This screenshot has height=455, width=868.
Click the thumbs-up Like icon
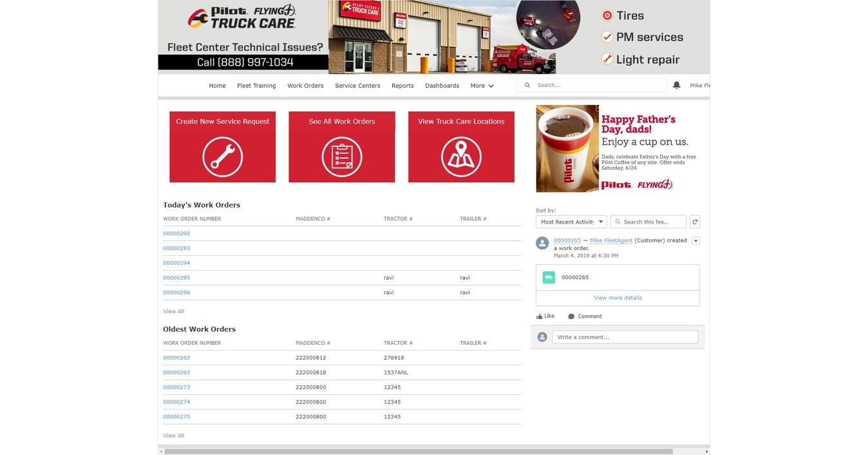pyautogui.click(x=540, y=316)
